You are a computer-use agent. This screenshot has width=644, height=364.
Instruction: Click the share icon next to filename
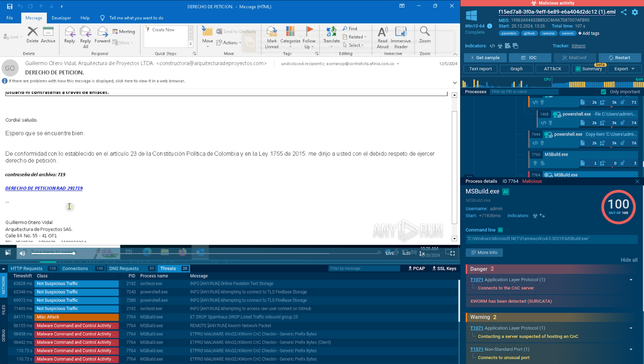pyautogui.click(x=623, y=12)
